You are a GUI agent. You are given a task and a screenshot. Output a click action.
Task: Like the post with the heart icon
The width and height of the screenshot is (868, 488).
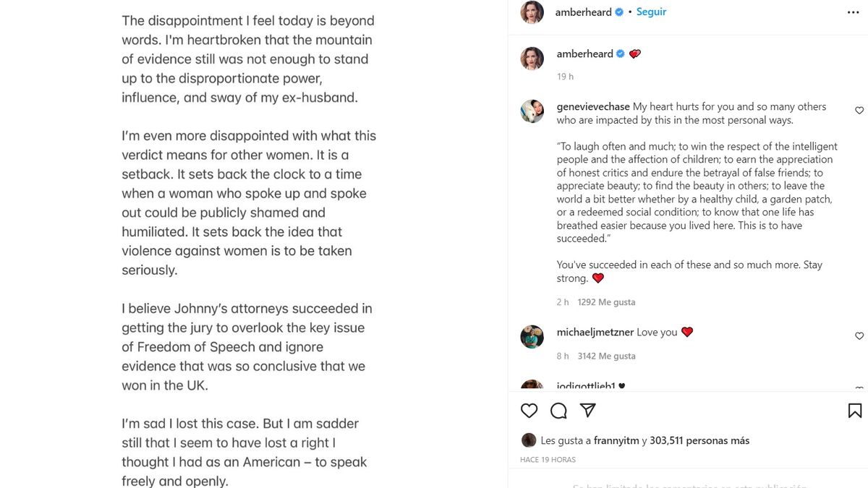[529, 411]
